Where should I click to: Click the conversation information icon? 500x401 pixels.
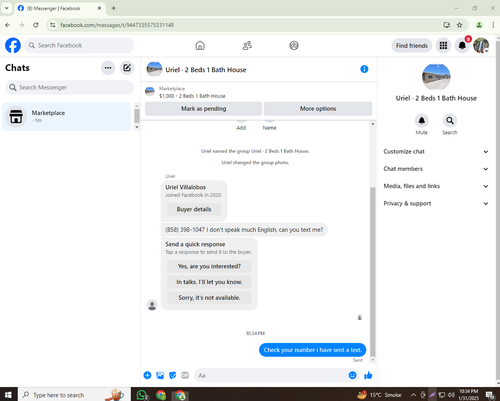pyautogui.click(x=364, y=69)
